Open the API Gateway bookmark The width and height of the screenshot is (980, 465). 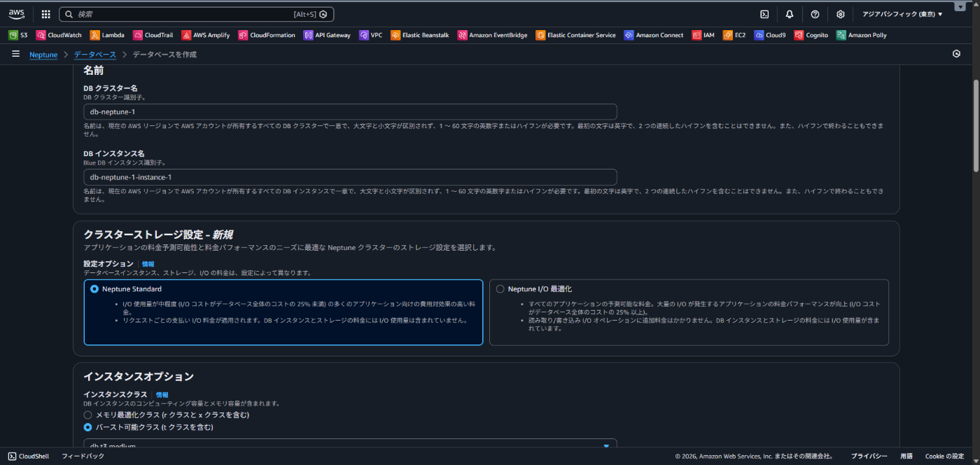point(327,35)
